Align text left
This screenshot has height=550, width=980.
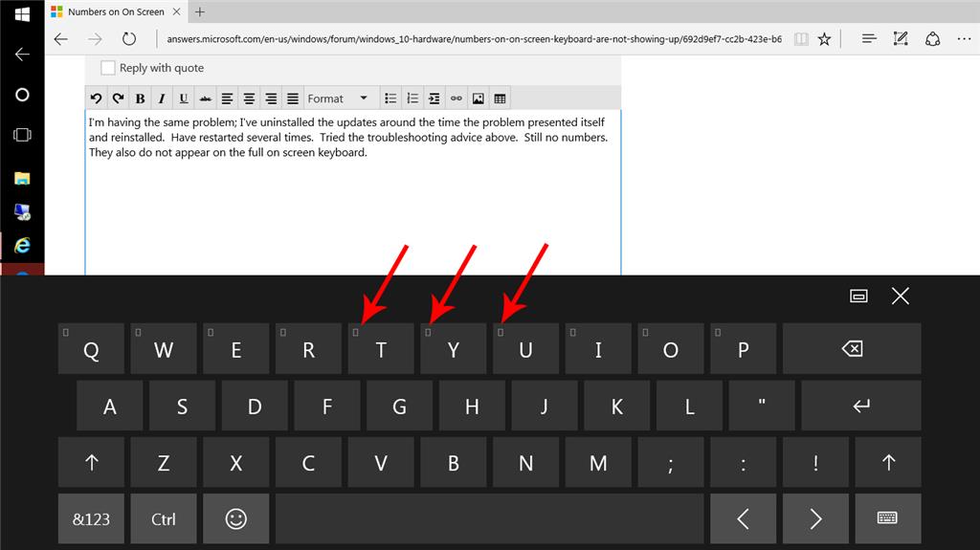coord(227,99)
